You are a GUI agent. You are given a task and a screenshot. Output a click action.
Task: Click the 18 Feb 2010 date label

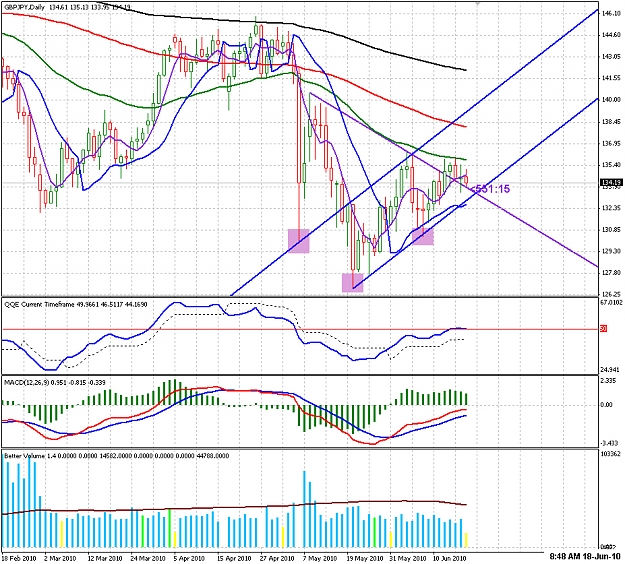[17, 558]
